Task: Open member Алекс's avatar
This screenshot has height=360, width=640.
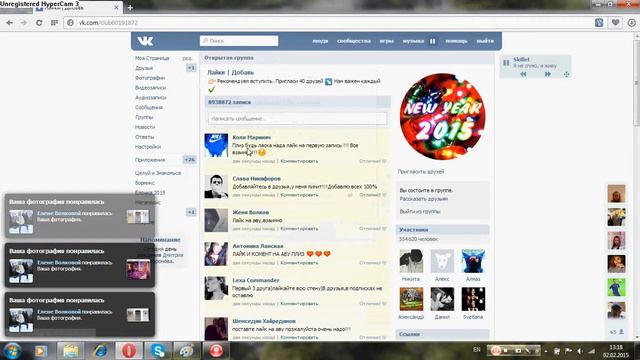Action: [442, 261]
